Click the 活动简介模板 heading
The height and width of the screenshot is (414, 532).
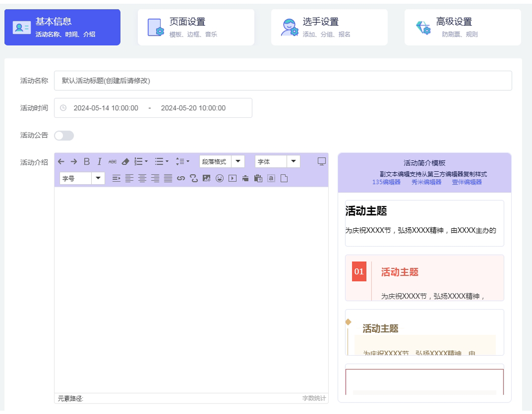pyautogui.click(x=424, y=163)
